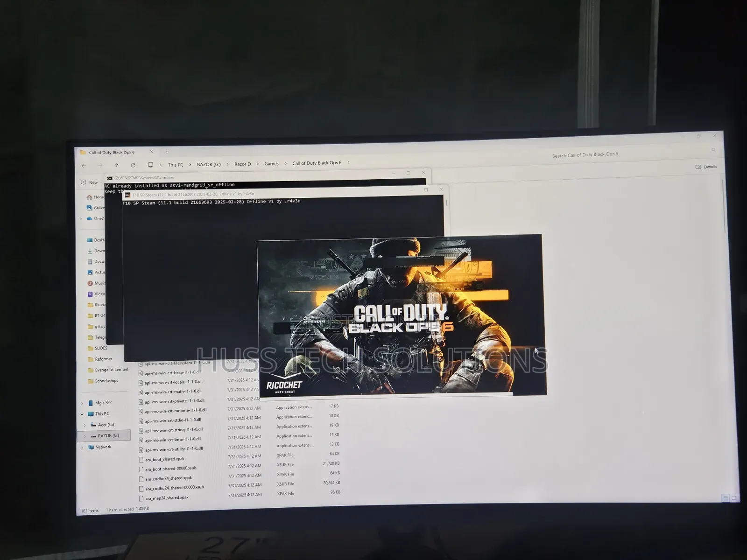Image resolution: width=747 pixels, height=560 pixels.
Task: Click RAZOR (G:) in the breadcrumb path
Action: (x=209, y=164)
